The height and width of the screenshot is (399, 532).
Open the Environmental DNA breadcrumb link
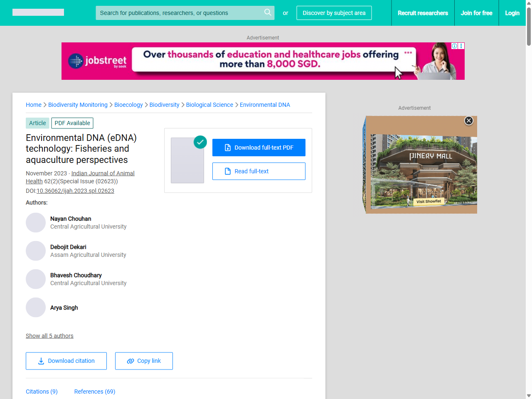point(265,105)
